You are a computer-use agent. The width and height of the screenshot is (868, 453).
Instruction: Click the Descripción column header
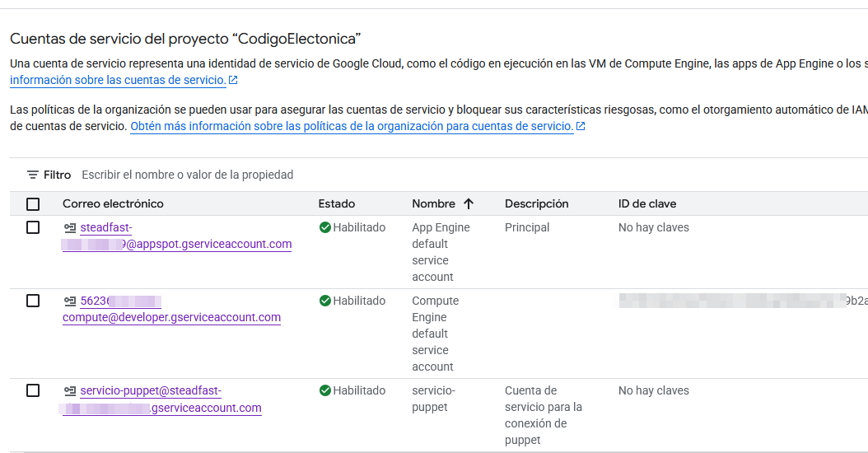(536, 203)
